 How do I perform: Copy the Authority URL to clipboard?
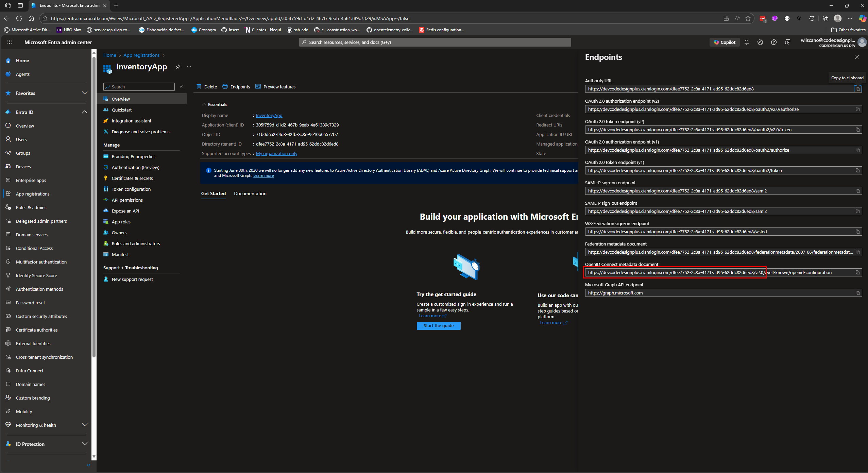[x=858, y=89]
